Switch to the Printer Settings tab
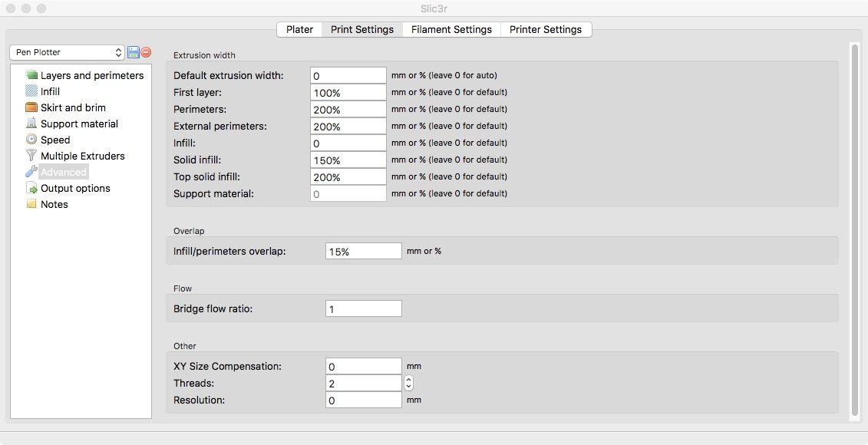The image size is (868, 445). pos(546,29)
